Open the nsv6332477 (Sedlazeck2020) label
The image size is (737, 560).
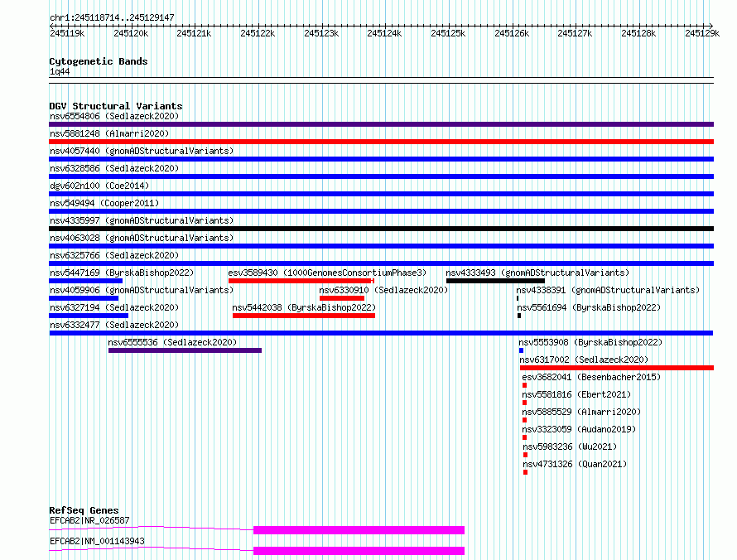pyautogui.click(x=114, y=325)
